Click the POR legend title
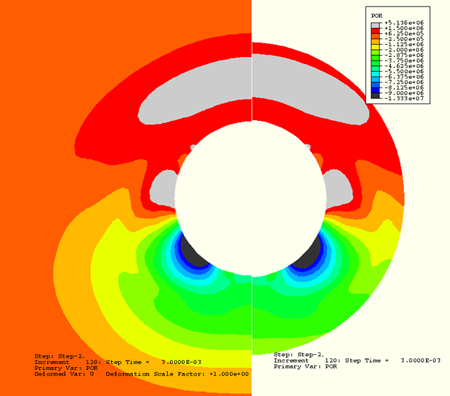Viewport: 450px width, 396px height. click(x=377, y=16)
